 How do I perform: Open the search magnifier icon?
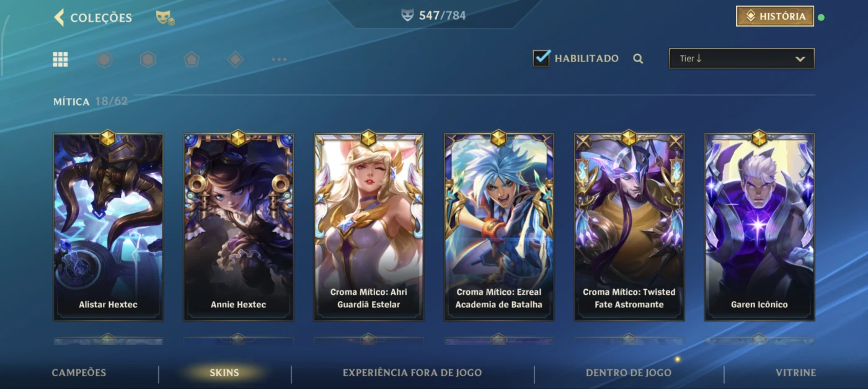tap(638, 59)
